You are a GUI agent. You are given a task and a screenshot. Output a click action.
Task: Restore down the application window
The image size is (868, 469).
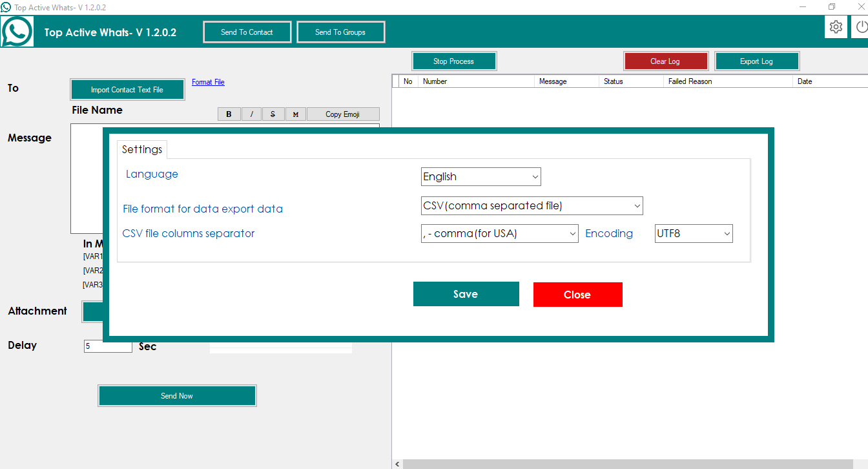[x=832, y=7]
